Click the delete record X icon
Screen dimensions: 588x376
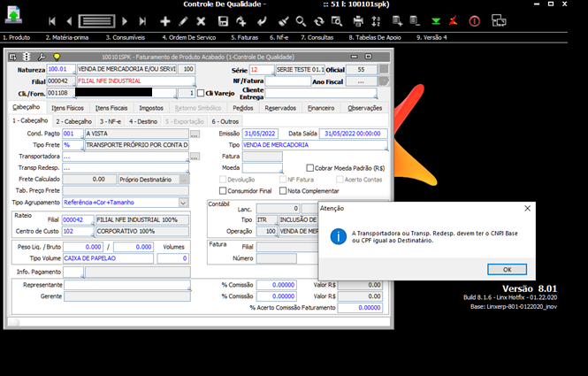[x=202, y=20]
